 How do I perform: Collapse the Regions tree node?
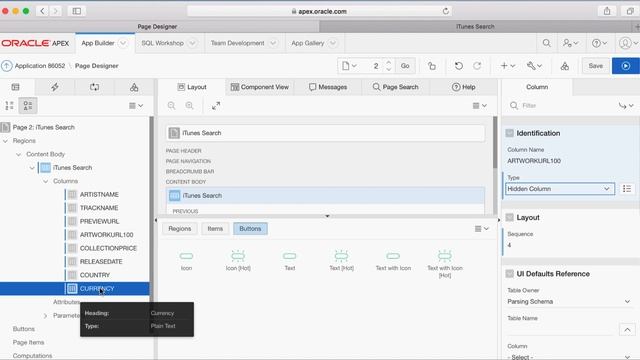click(x=5, y=141)
